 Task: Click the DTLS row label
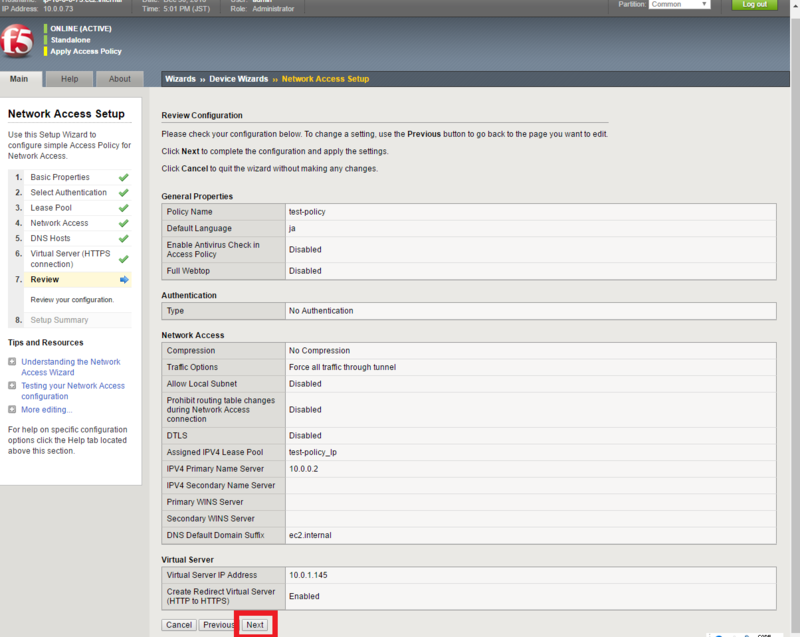coord(177,436)
